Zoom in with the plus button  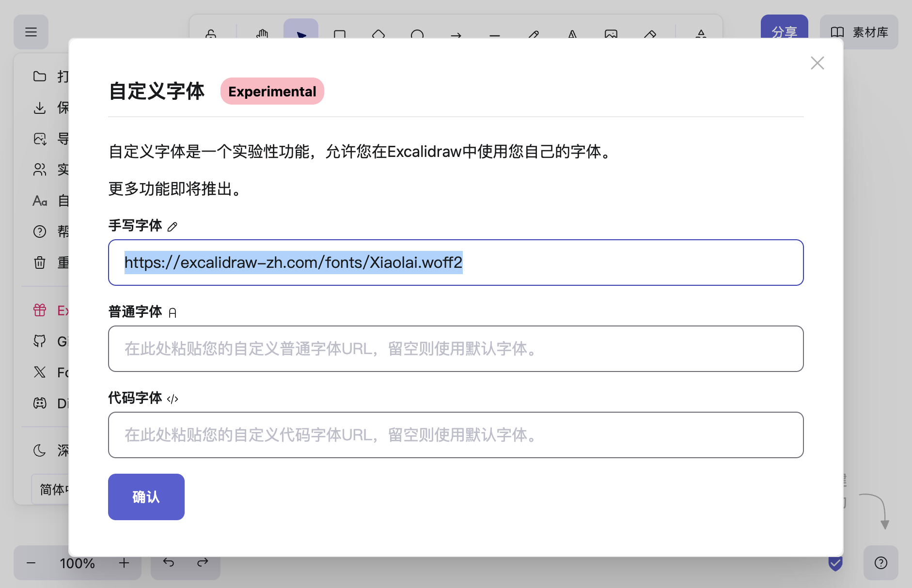[124, 563]
